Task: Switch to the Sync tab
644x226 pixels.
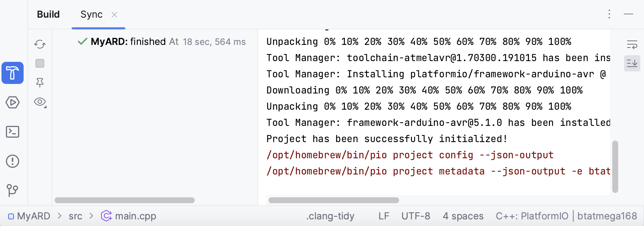Action: point(91,14)
